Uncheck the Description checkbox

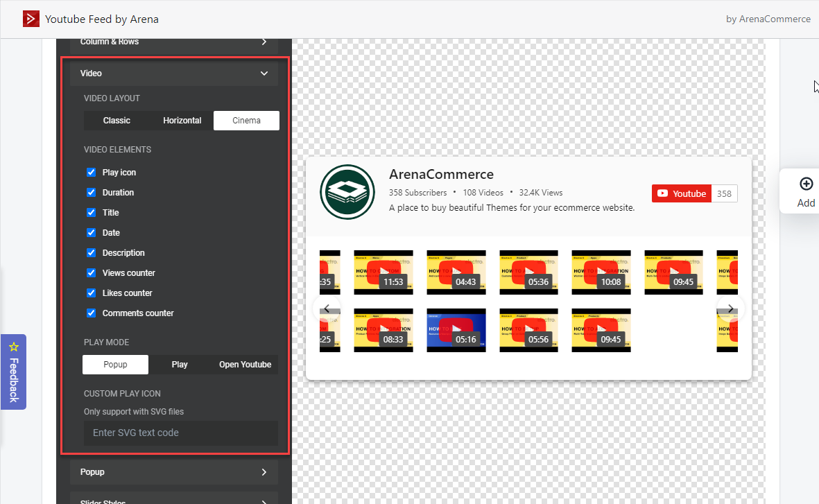pos(92,253)
